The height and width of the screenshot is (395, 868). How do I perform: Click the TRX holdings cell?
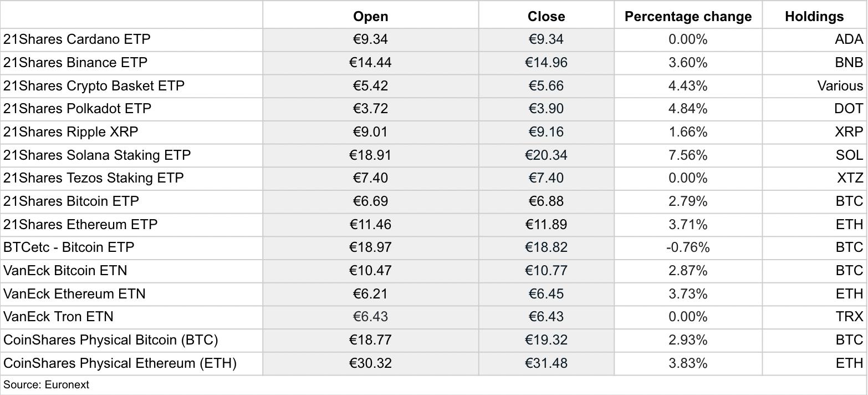[814, 317]
